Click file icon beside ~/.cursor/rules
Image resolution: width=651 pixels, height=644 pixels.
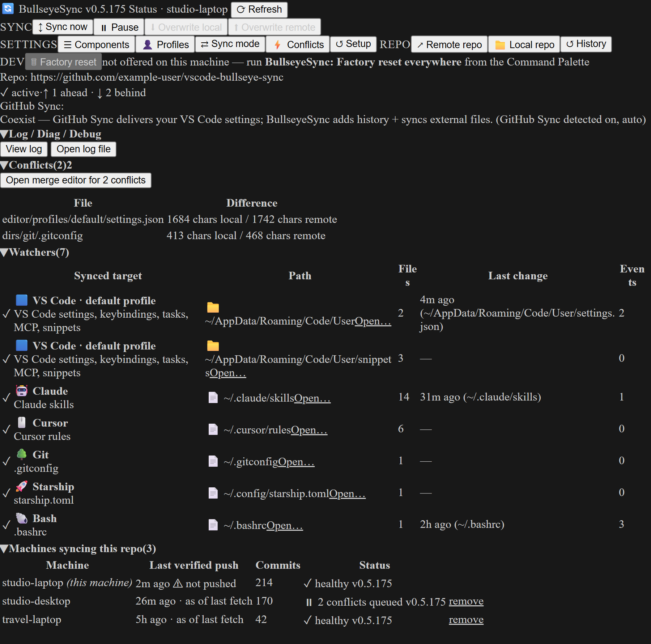click(x=213, y=429)
